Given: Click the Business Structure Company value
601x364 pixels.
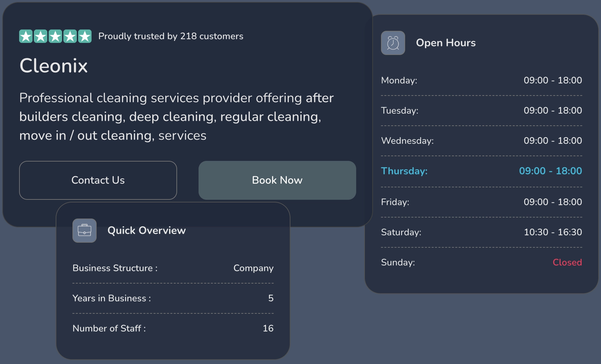Looking at the screenshot, I should [x=253, y=268].
